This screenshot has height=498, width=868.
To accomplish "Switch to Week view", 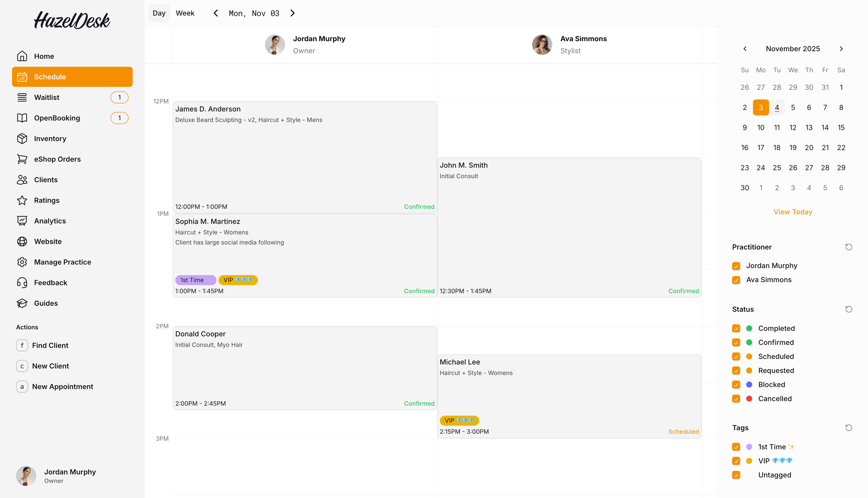I will click(185, 13).
